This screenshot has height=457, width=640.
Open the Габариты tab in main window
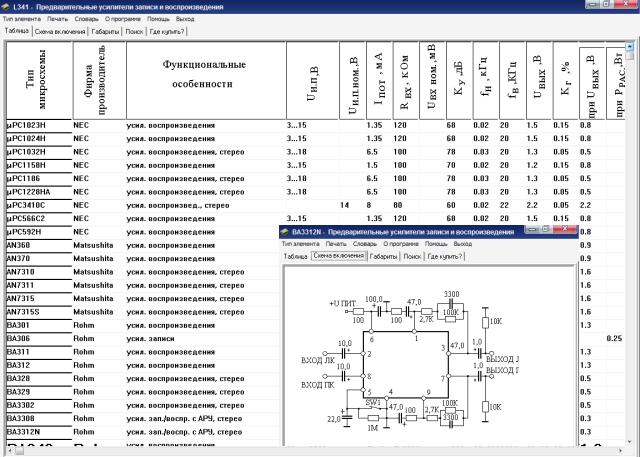[105, 31]
